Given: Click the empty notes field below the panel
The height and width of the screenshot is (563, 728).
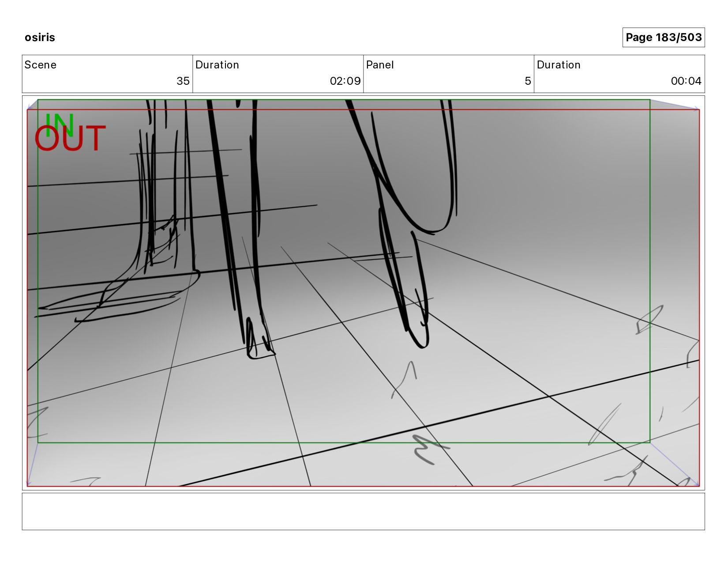Looking at the screenshot, I should 363,511.
